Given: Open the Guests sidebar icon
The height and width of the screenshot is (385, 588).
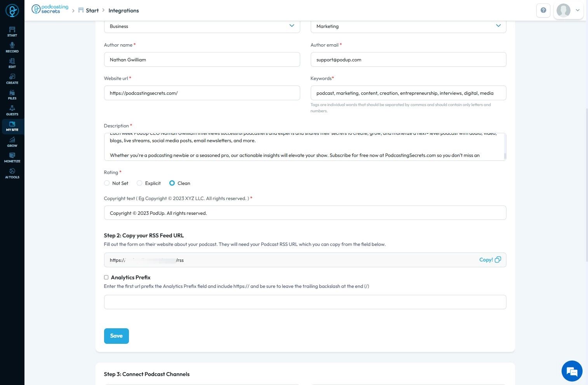Looking at the screenshot, I should tap(12, 110).
